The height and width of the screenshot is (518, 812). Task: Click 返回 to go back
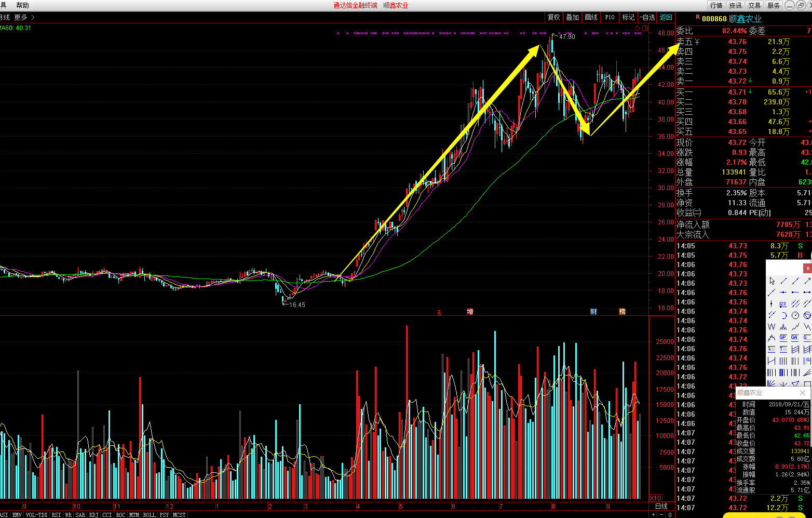[x=666, y=17]
